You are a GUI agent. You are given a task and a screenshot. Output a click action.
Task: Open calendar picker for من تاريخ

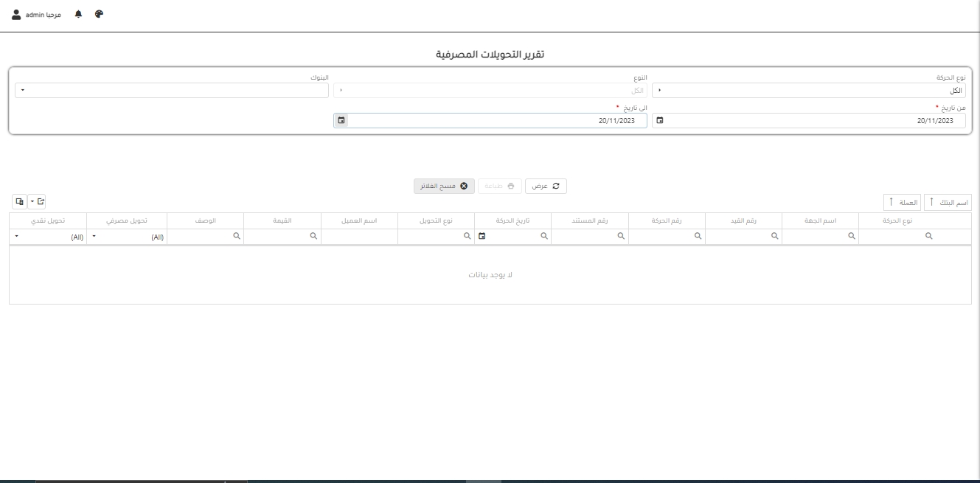659,121
